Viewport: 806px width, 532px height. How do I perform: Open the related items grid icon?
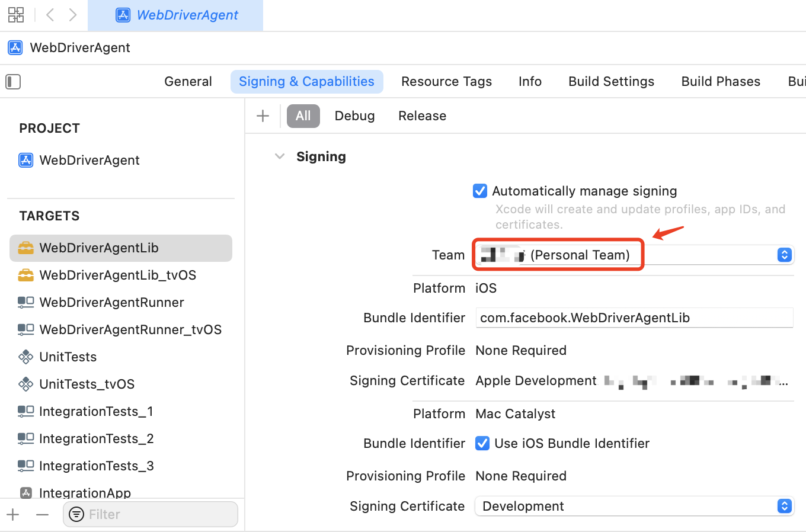pos(16,15)
